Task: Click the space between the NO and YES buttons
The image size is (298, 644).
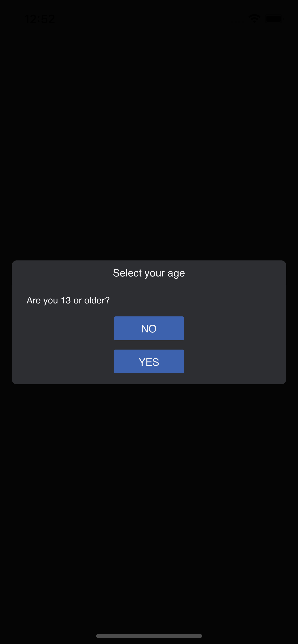Action: click(x=149, y=345)
